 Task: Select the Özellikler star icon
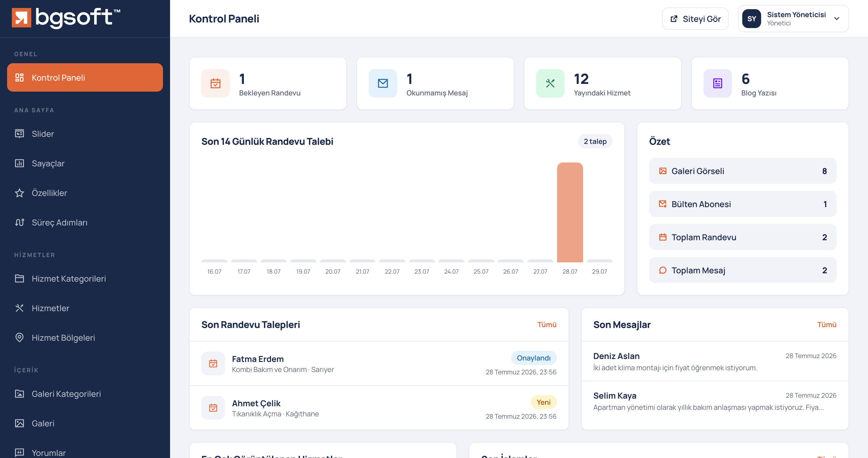click(x=19, y=193)
